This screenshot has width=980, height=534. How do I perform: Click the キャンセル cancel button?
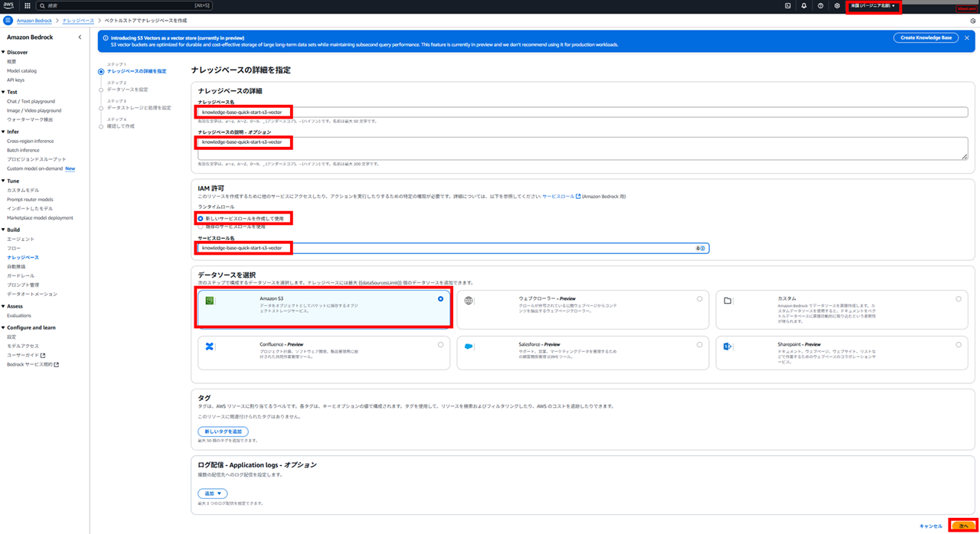930,526
